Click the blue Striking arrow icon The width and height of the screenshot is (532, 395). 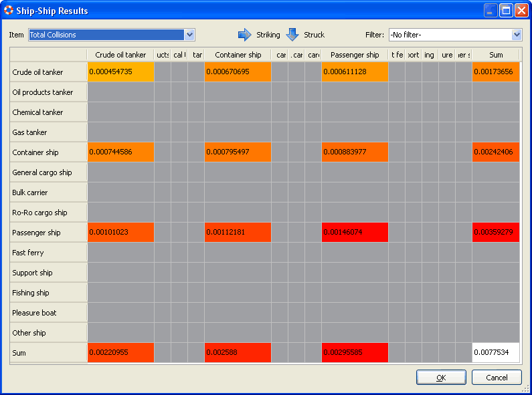tap(244, 35)
